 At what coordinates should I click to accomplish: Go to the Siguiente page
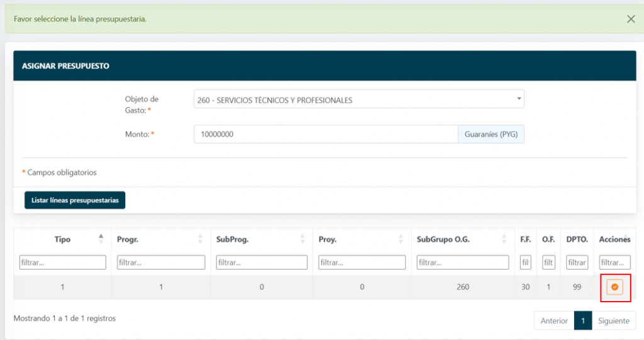coord(613,320)
